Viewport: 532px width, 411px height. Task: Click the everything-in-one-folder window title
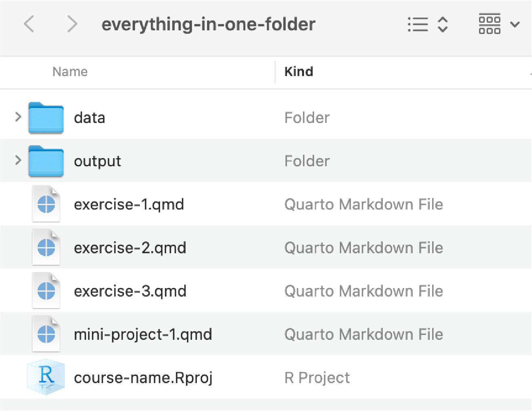pyautogui.click(x=208, y=24)
